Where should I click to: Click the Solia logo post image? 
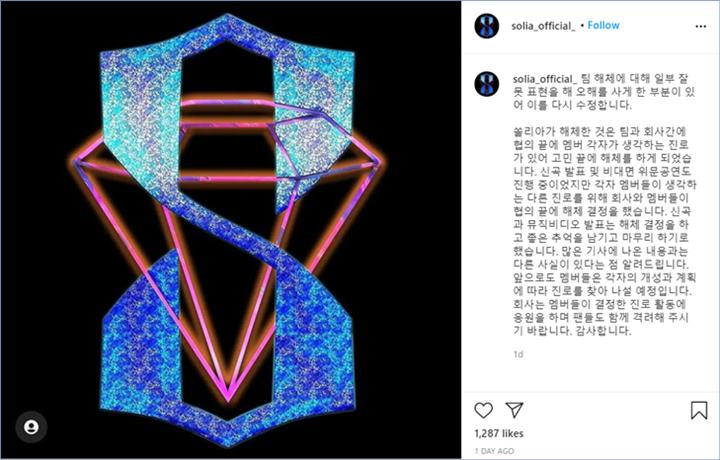coord(231,230)
